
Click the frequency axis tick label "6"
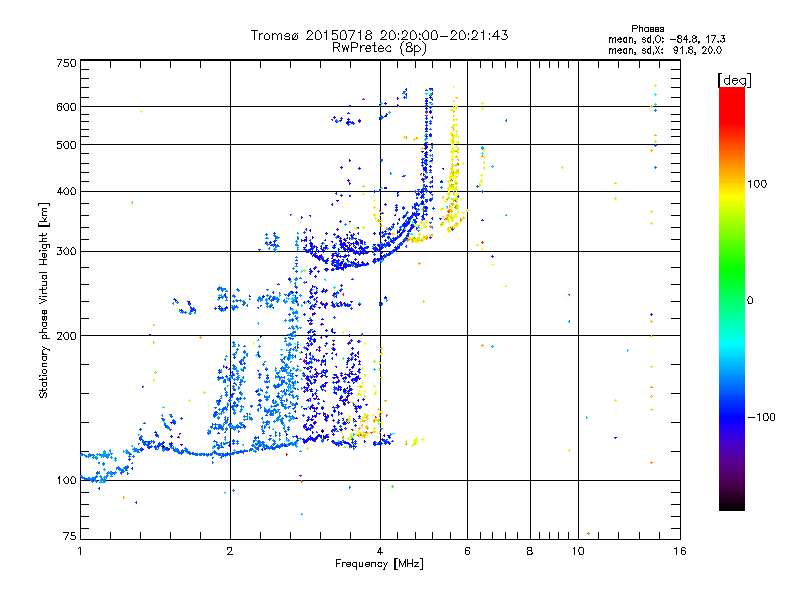467,551
